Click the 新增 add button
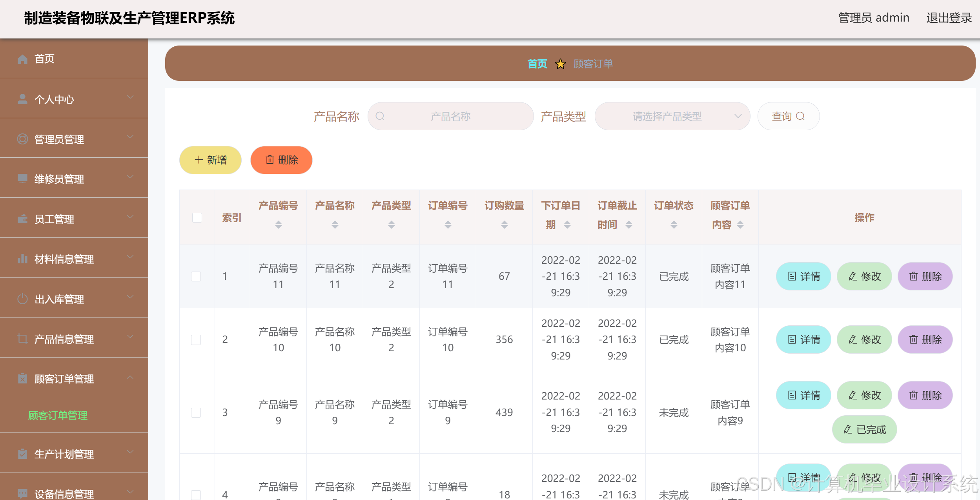The image size is (980, 500). (210, 160)
